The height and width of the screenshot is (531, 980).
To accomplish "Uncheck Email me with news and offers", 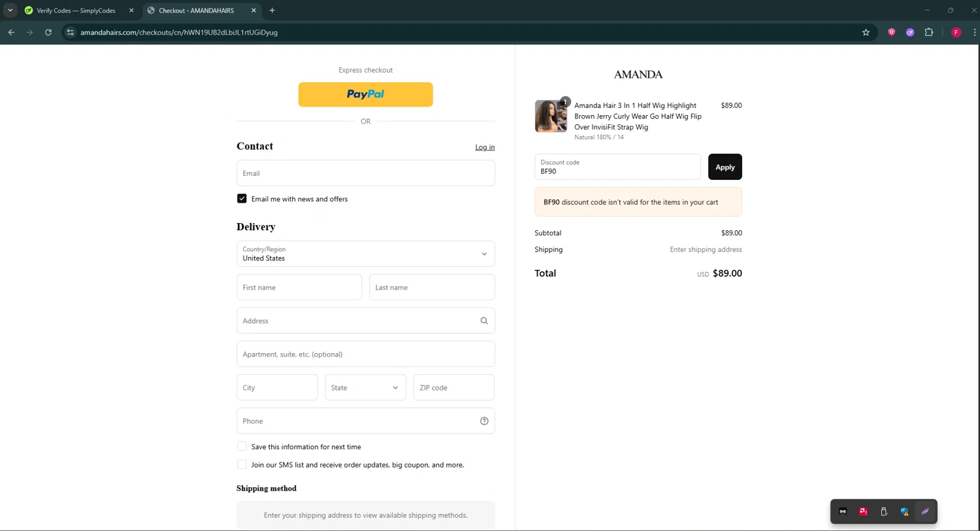I will 242,199.
